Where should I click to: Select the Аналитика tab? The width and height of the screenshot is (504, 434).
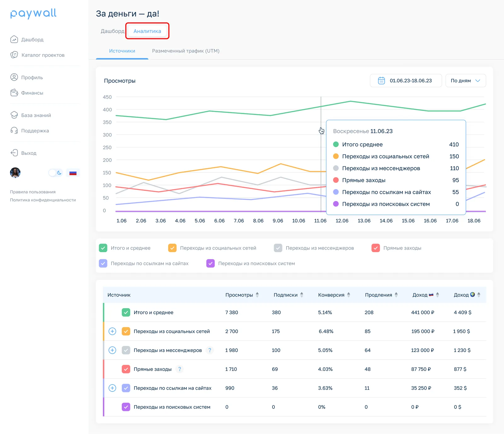147,31
